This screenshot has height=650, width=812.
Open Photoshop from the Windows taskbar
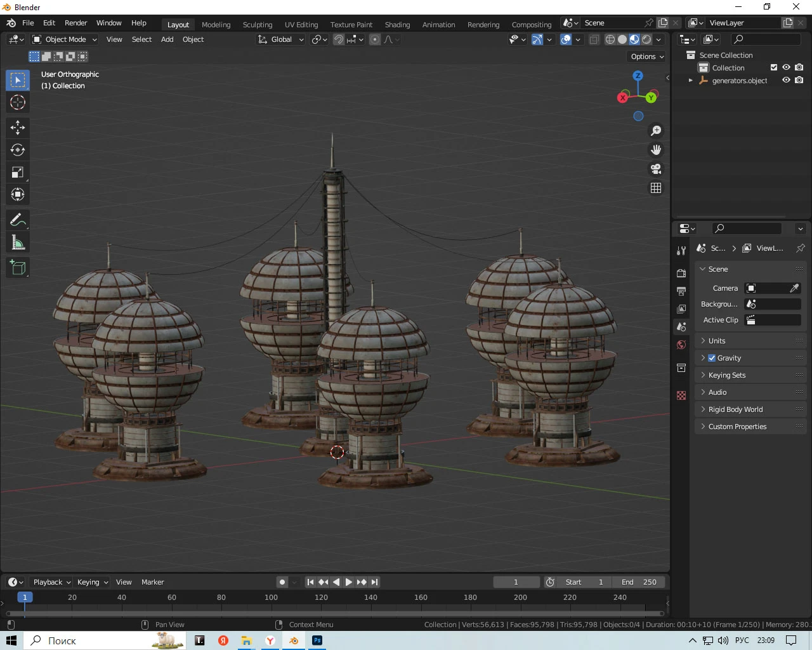(317, 640)
